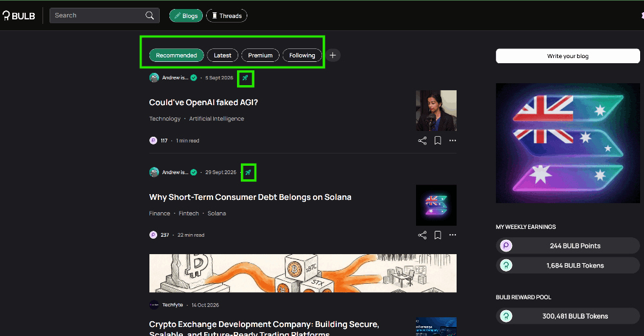Click the search magnifier icon
The height and width of the screenshot is (336, 644).
coord(149,15)
